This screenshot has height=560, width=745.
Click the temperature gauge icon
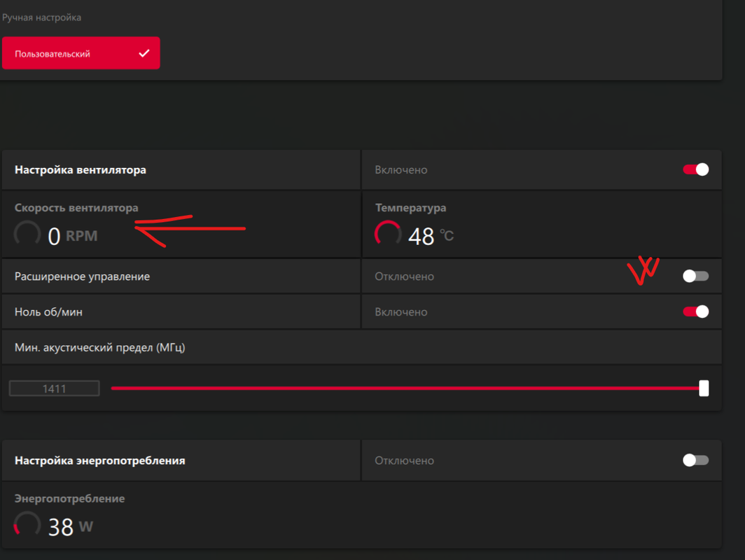(388, 234)
